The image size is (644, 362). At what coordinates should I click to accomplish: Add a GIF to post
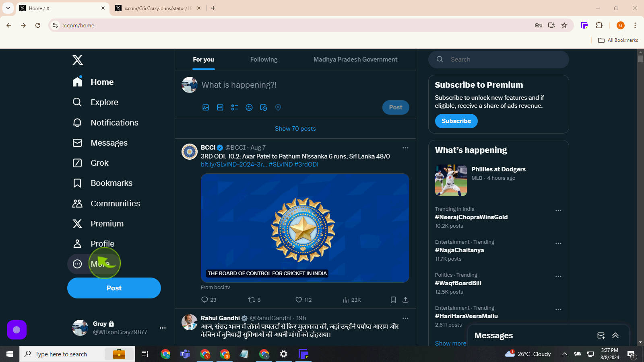(x=220, y=107)
